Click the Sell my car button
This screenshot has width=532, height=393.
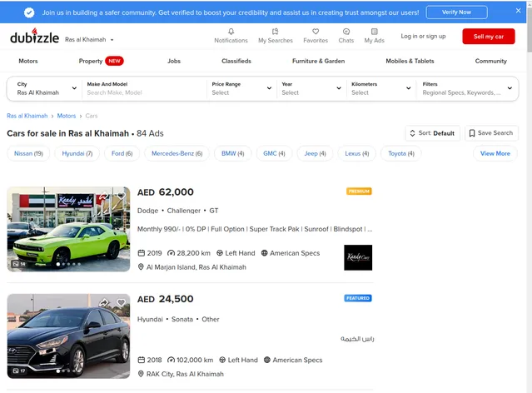pyautogui.click(x=489, y=37)
